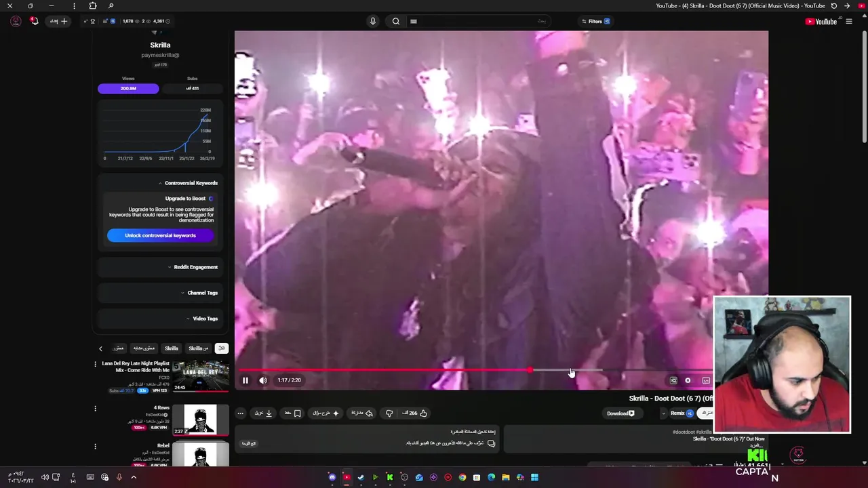The height and width of the screenshot is (488, 868).
Task: Click the pause-circle autoplay icon in player
Action: coord(688,380)
